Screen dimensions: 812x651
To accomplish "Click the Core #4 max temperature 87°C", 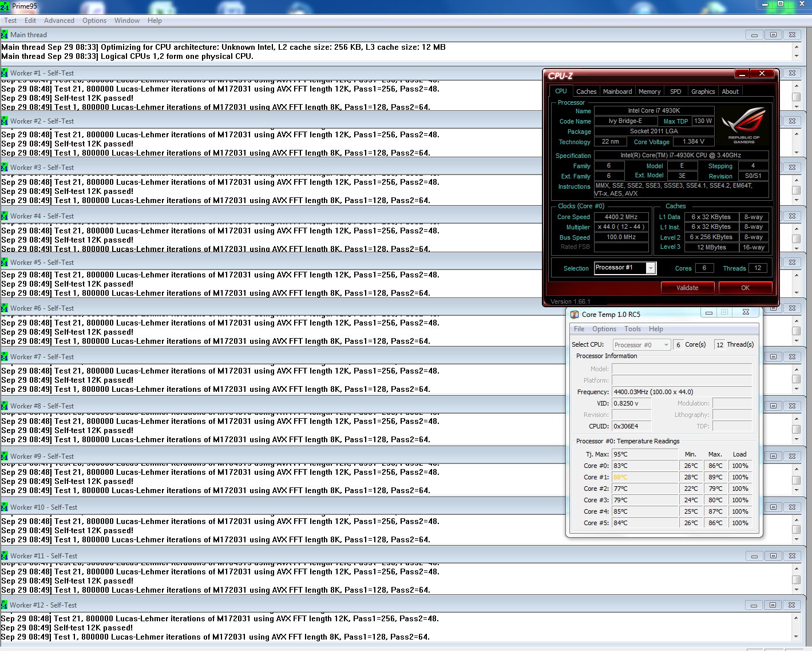I will click(715, 511).
